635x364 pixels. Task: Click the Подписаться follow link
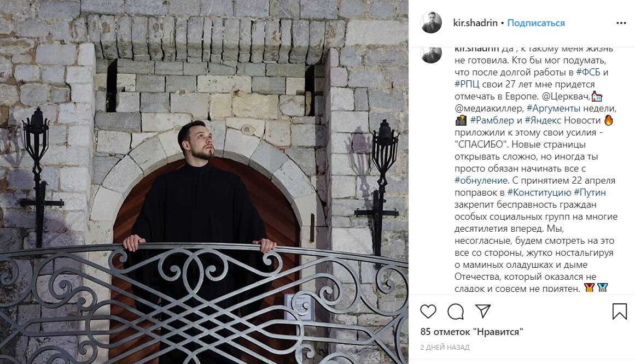(x=536, y=23)
